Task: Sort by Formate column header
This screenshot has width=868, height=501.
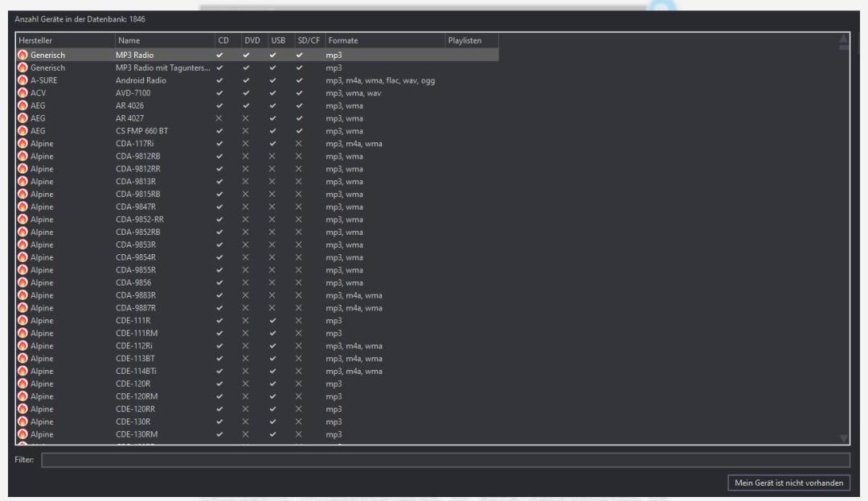Action: coord(385,40)
